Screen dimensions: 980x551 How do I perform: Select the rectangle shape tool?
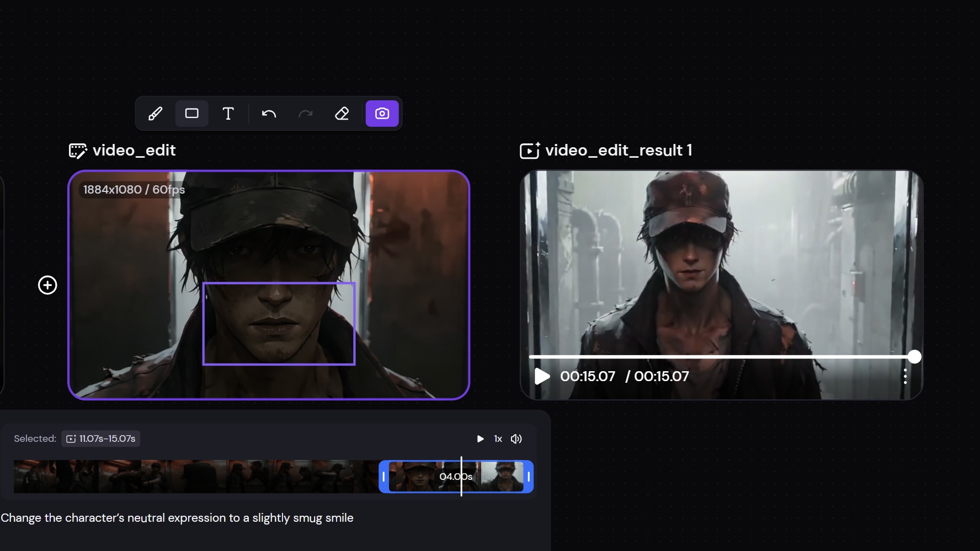coord(191,114)
